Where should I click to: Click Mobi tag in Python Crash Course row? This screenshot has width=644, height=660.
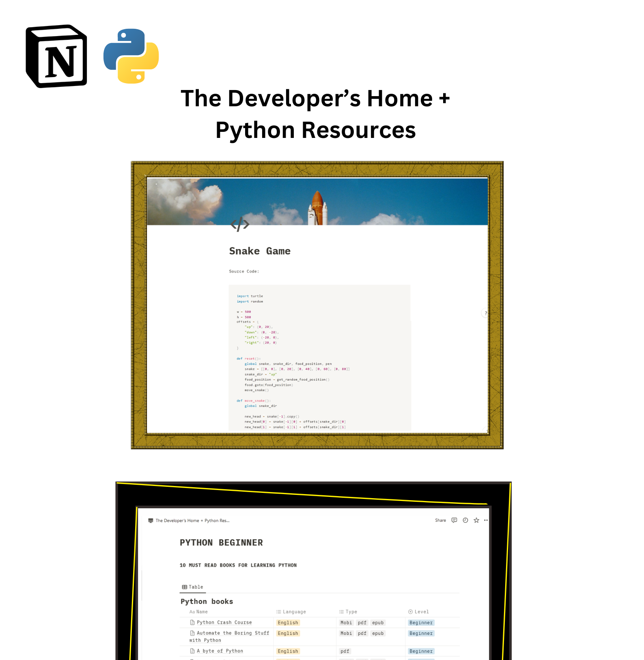[346, 623]
